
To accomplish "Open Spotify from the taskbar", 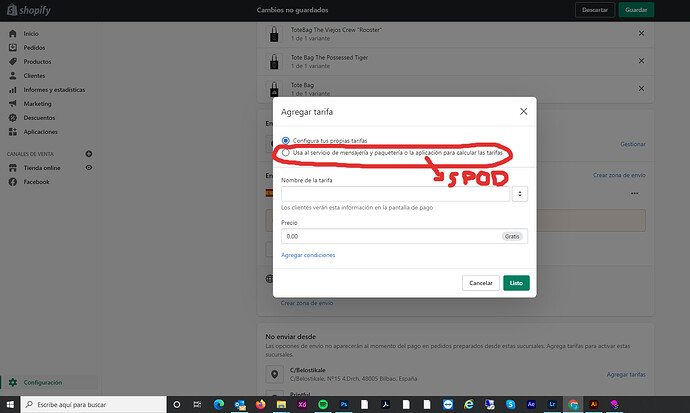I will tap(323, 404).
